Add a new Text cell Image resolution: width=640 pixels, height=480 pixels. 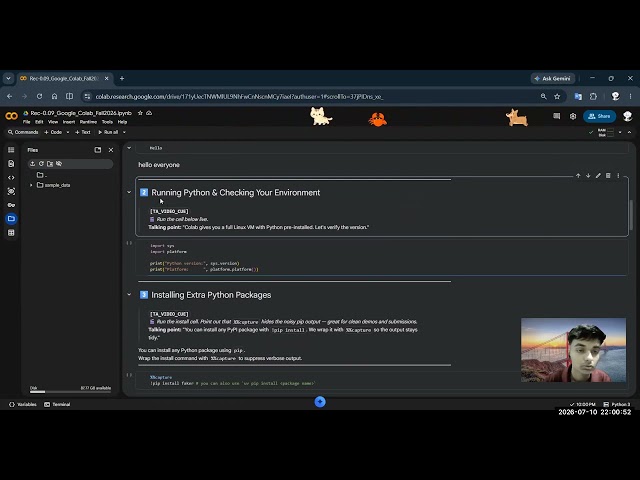82,132
